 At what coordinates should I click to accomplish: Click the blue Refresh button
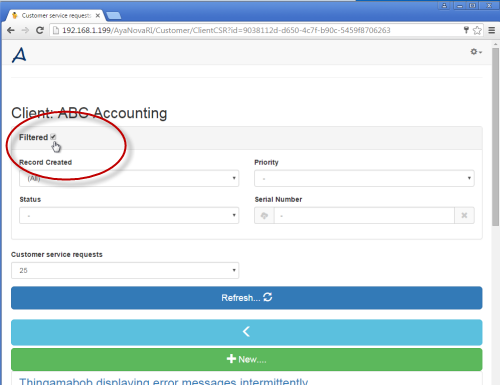pos(247,298)
